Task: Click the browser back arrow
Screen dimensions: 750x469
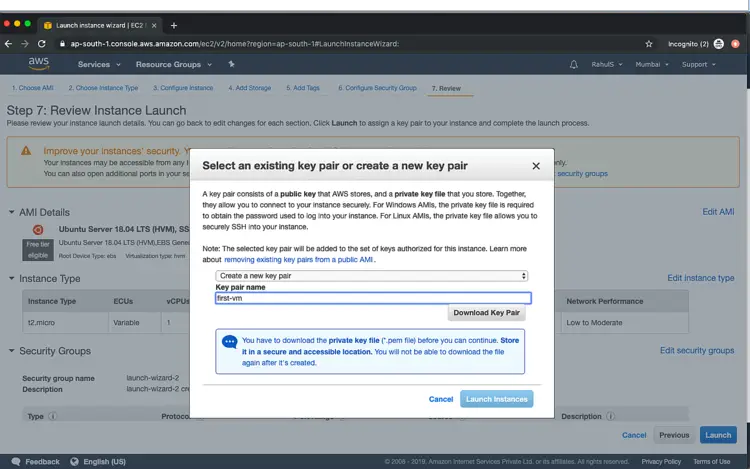Action: tap(8, 44)
